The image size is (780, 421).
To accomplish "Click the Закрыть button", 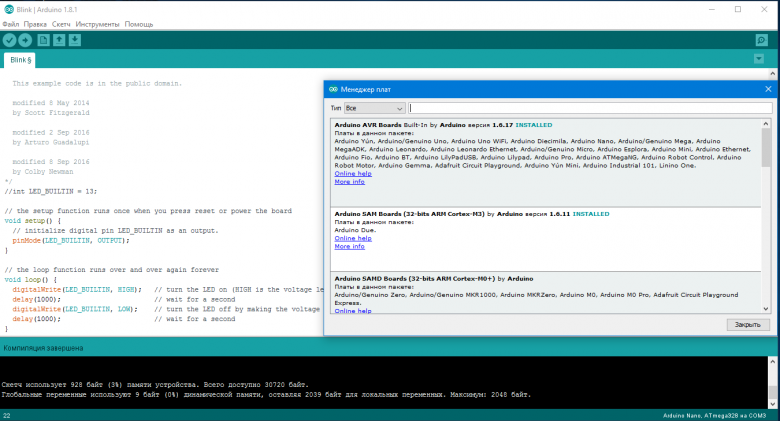I will [x=748, y=324].
